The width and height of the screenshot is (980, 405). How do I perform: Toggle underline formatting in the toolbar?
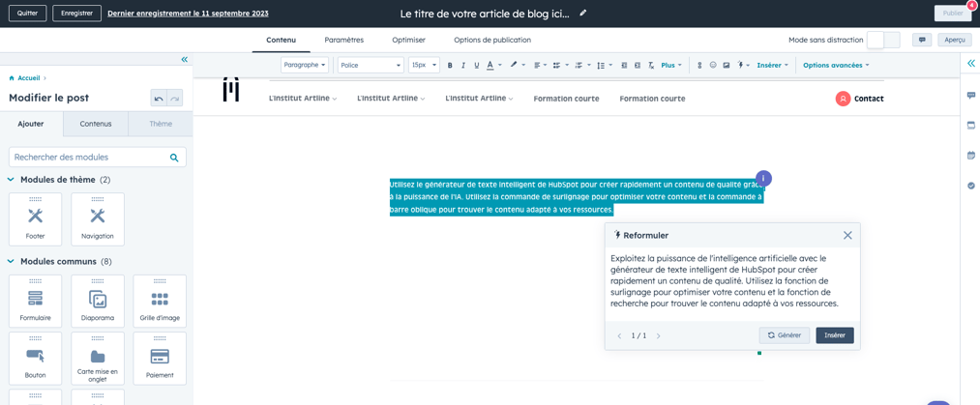pos(477,65)
